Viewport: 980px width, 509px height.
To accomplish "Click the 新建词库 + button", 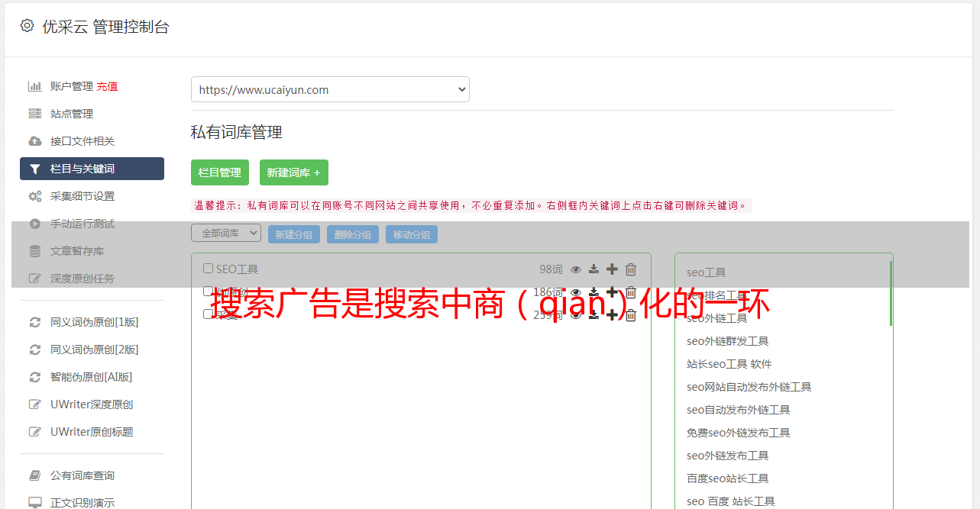I will coord(294,172).
